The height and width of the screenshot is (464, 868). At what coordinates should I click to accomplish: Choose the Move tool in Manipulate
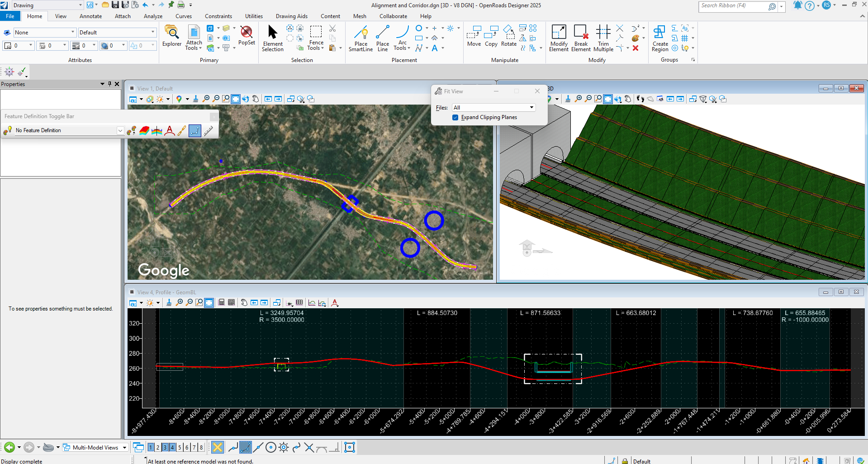[474, 36]
